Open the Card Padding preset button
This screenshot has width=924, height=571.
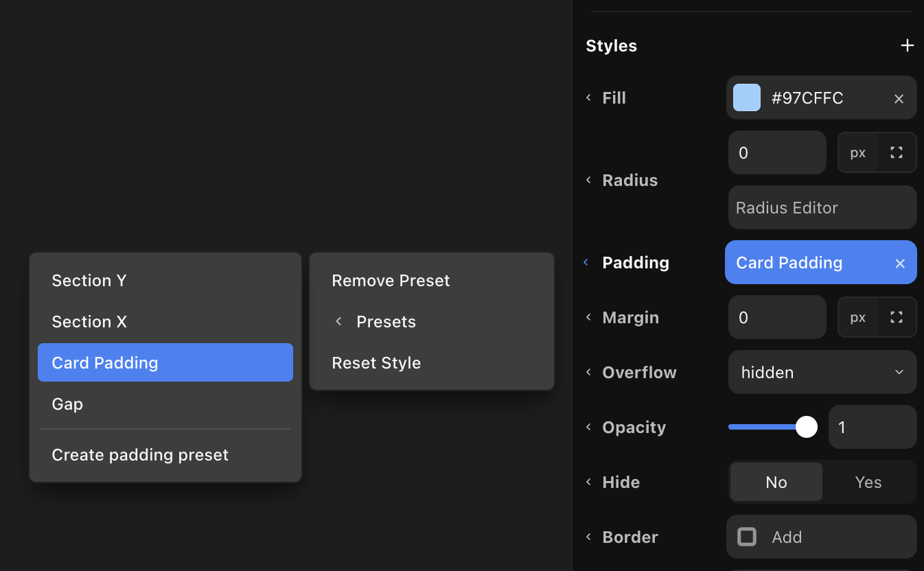pyautogui.click(x=821, y=262)
